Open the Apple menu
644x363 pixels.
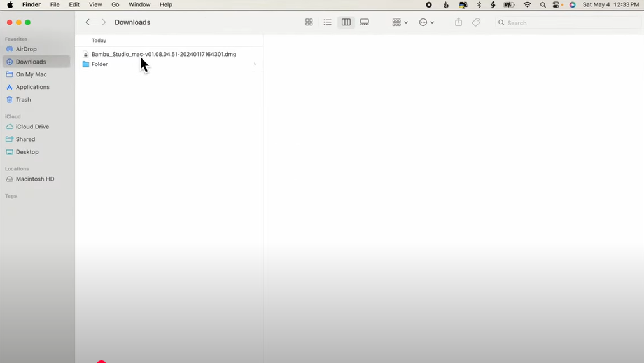pyautogui.click(x=10, y=4)
